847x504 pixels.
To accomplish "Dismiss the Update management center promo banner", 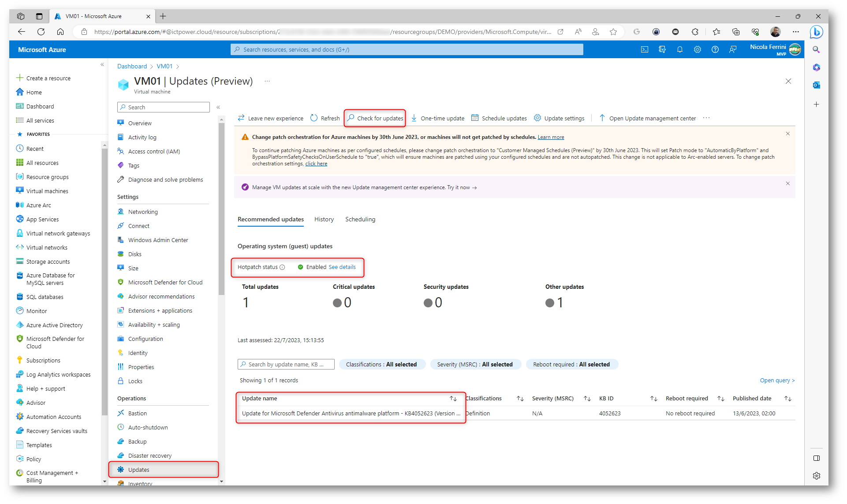I will [788, 183].
